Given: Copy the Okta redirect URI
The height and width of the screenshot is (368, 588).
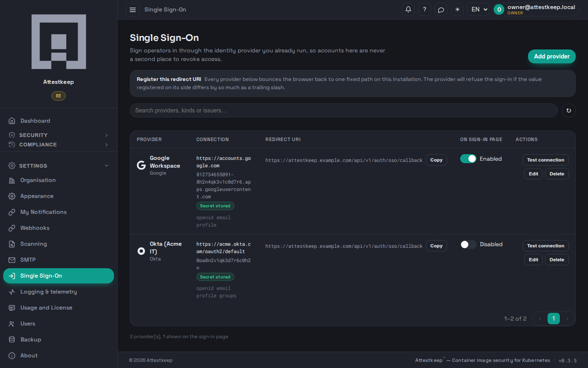Looking at the screenshot, I should coord(437,246).
